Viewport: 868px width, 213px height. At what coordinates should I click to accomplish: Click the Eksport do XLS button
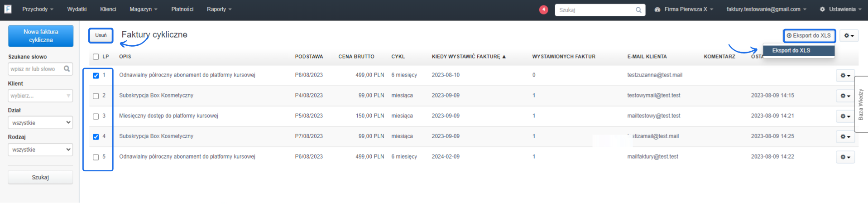809,35
